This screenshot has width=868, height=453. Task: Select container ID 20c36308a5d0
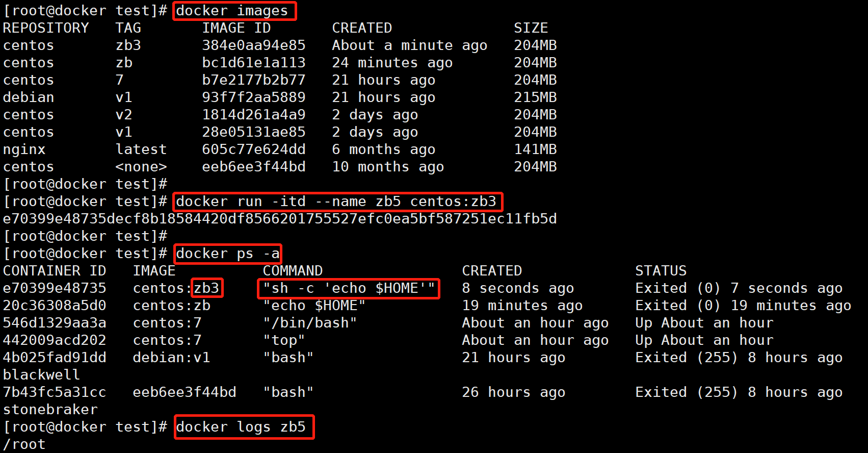coord(55,306)
